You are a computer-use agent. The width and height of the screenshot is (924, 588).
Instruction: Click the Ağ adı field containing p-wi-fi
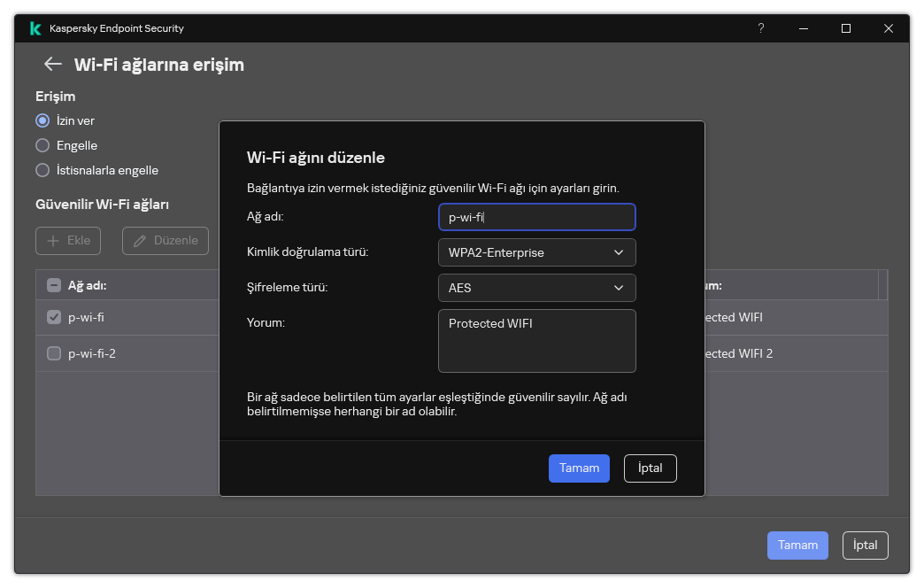pyautogui.click(x=536, y=217)
